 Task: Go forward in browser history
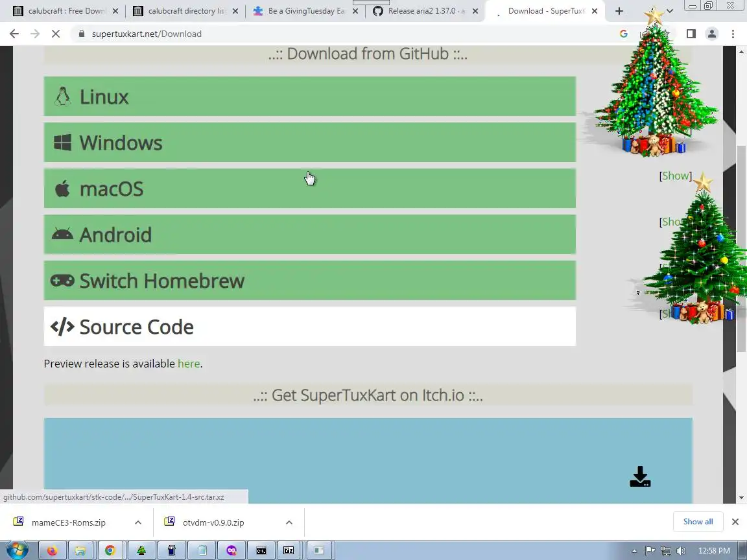[35, 34]
